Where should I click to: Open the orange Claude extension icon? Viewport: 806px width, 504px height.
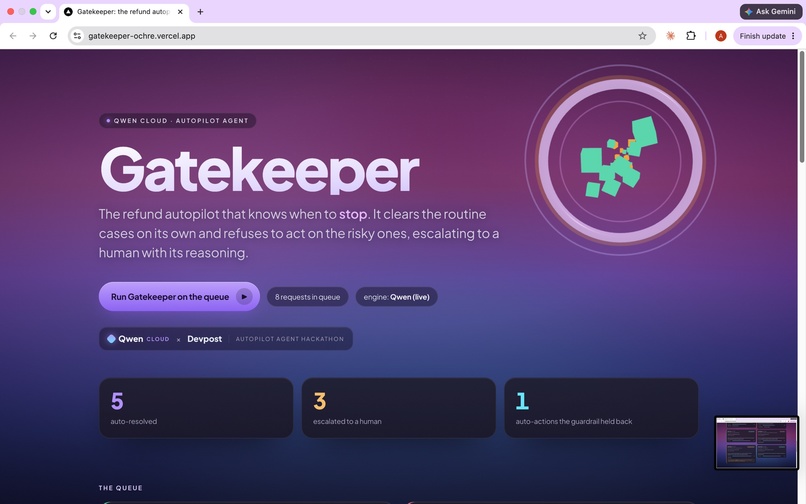670,36
